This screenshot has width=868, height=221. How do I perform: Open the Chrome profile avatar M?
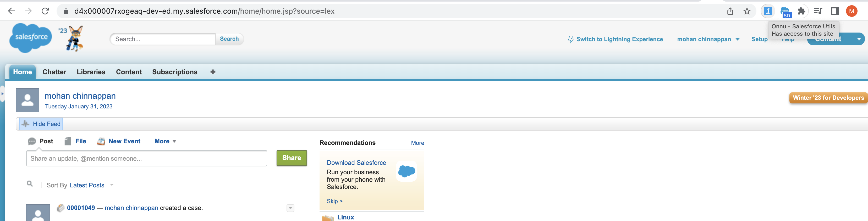coord(851,11)
